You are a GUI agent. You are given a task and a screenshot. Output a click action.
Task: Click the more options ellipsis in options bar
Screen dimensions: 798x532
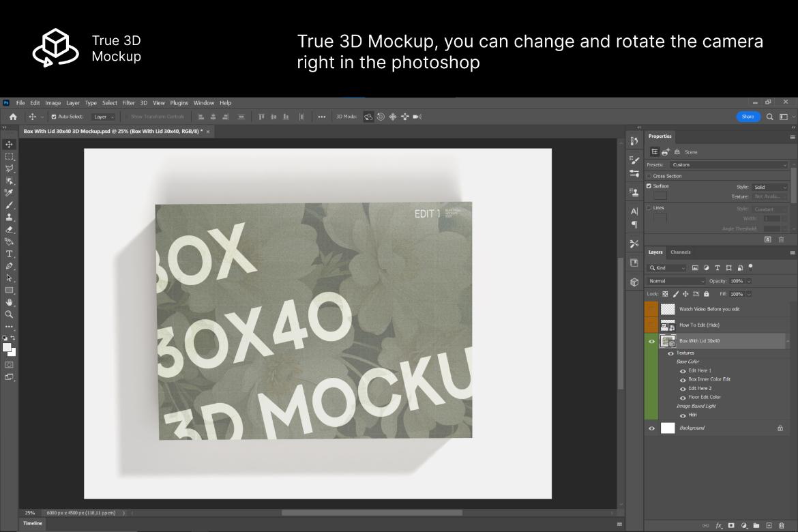click(322, 117)
